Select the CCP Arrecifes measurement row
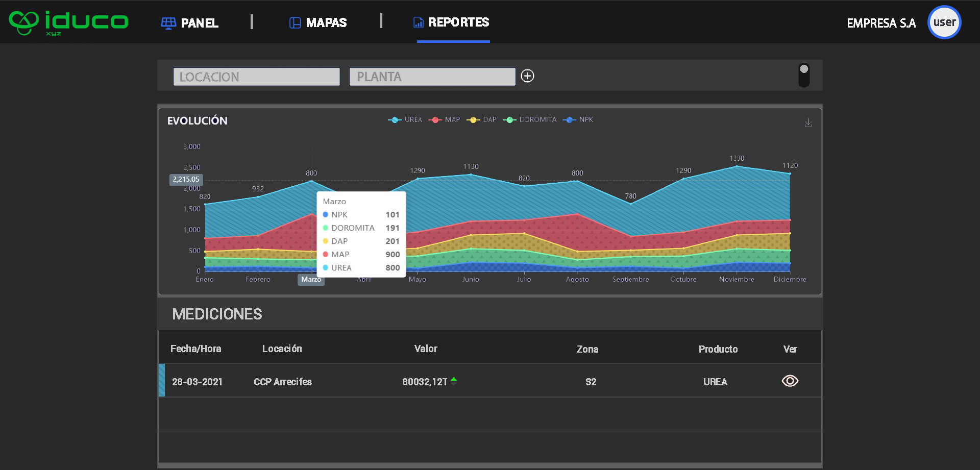This screenshot has width=980, height=470. (x=282, y=382)
